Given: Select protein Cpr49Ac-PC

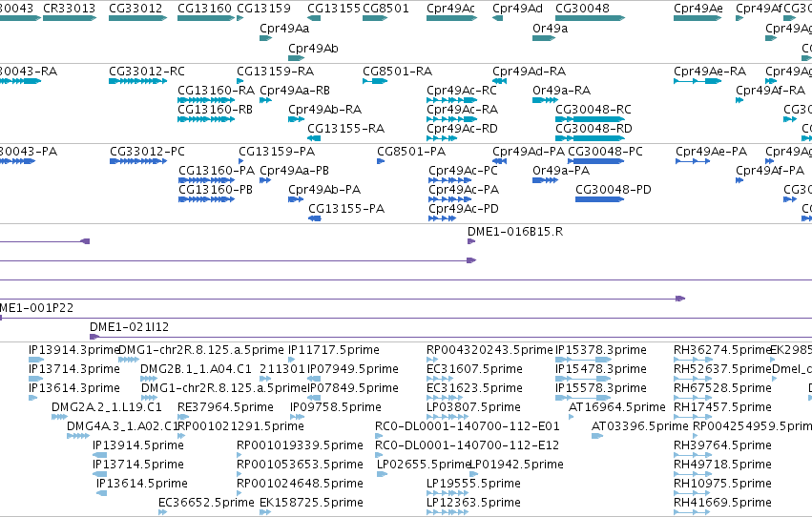Looking at the screenshot, I should 450,180.
